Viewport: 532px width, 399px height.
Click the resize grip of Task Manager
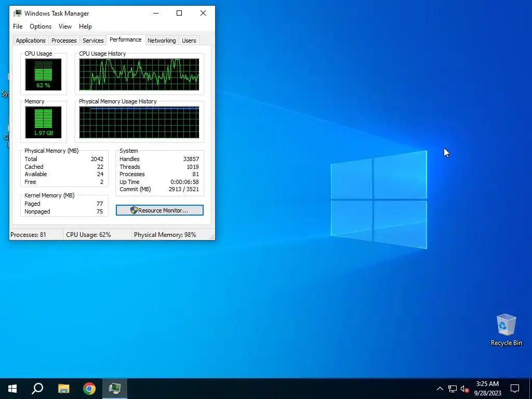tap(212, 237)
